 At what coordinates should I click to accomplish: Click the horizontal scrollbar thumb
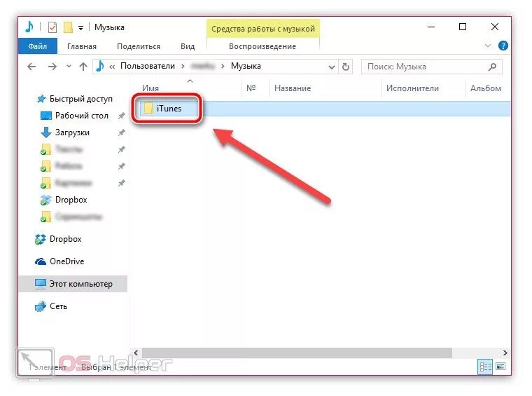[x=297, y=353]
